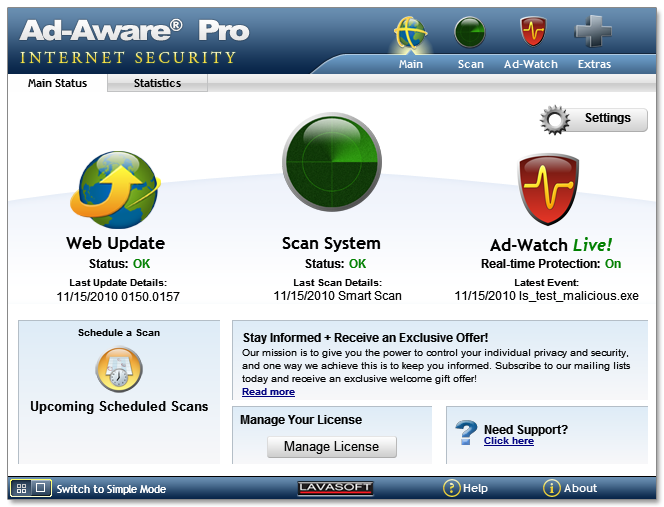Click the Need Support? text
The width and height of the screenshot is (664, 507).
click(x=526, y=429)
